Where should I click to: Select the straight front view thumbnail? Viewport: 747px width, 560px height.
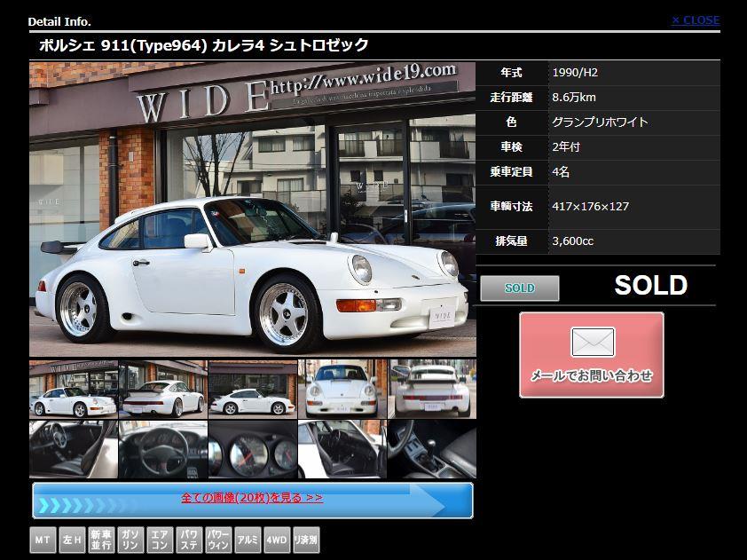[x=342, y=390]
